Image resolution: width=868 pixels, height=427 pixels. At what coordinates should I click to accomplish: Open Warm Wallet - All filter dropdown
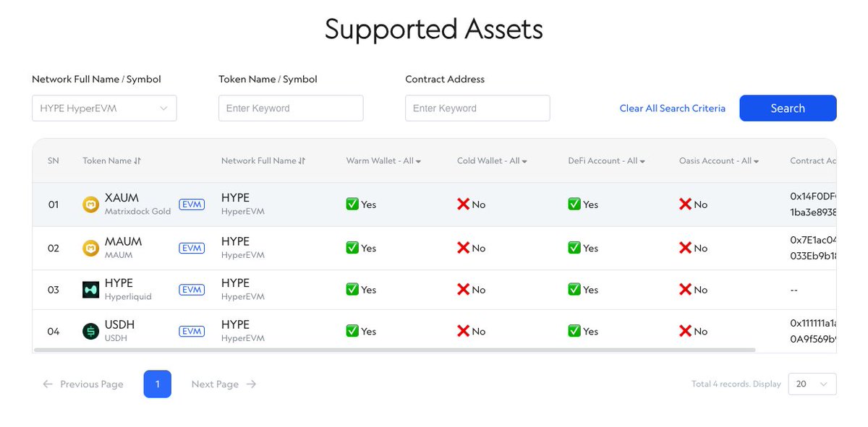[383, 161]
